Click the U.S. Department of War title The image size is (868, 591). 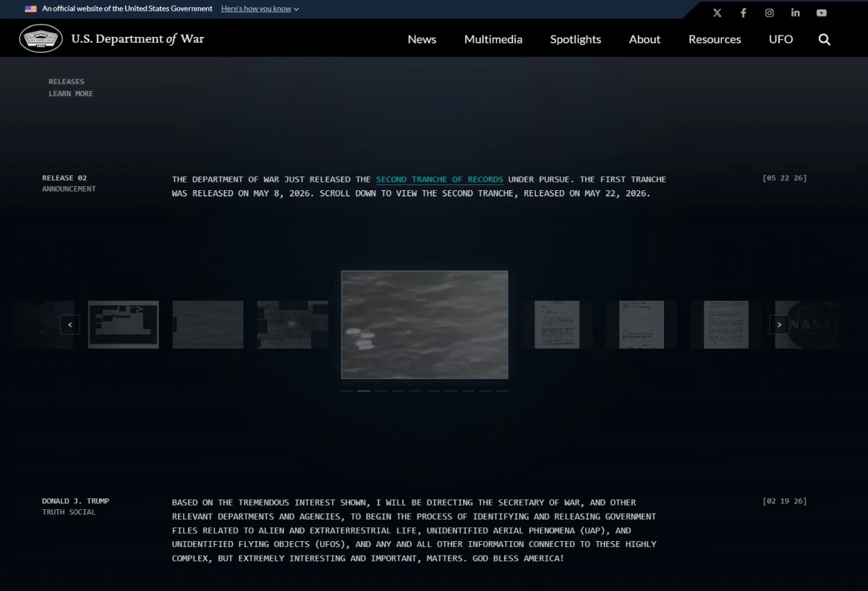[x=137, y=39]
